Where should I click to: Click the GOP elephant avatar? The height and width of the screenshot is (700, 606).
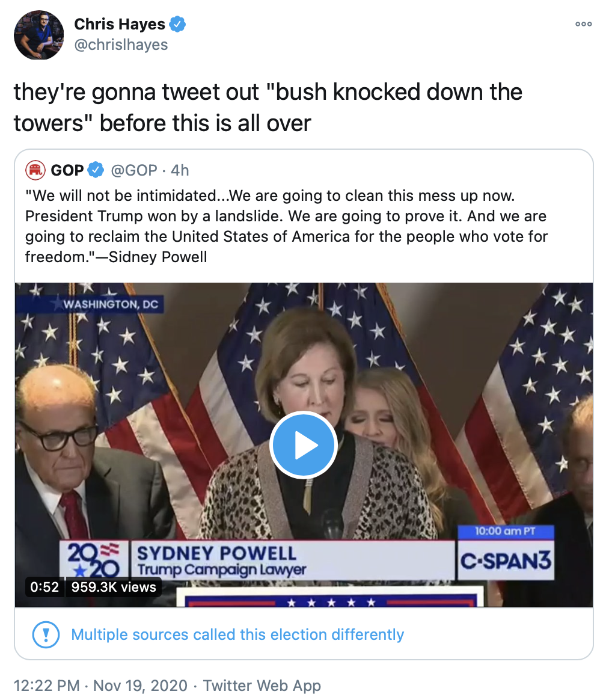point(36,170)
